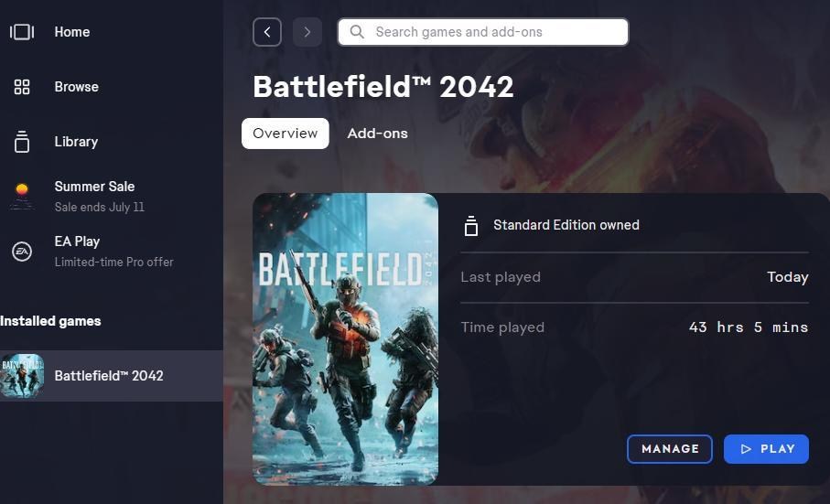This screenshot has height=504, width=830.
Task: Open the Browse grid icon
Action: [x=22, y=87]
